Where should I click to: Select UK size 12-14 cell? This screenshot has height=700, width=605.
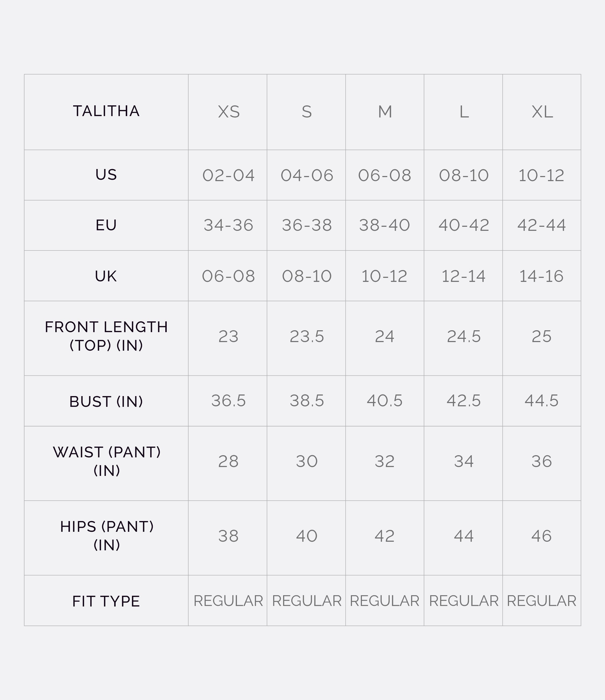point(463,276)
